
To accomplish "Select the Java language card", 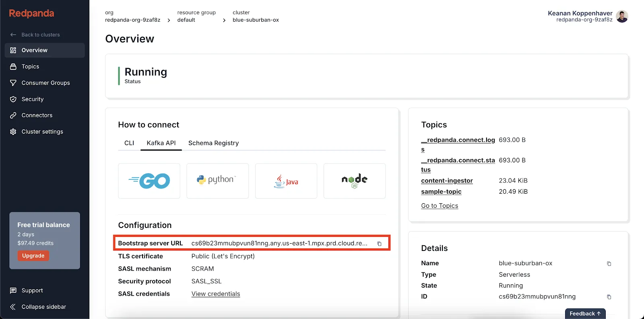I will pyautogui.click(x=286, y=181).
